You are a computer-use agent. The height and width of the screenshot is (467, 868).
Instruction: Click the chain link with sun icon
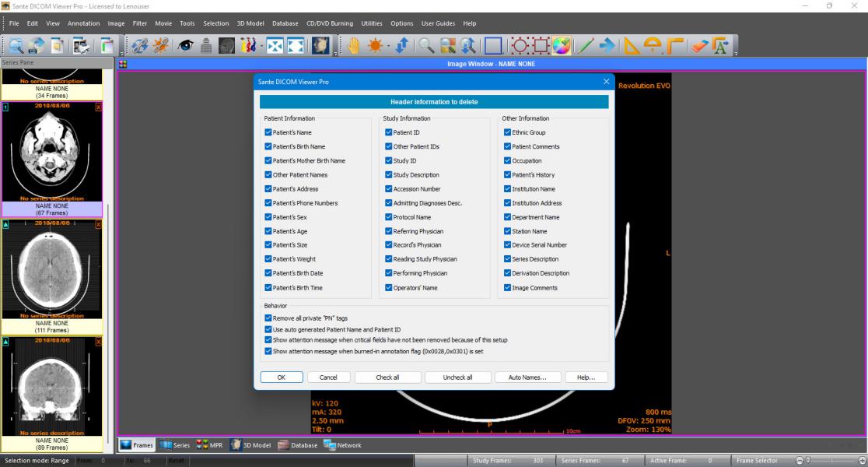click(x=161, y=45)
